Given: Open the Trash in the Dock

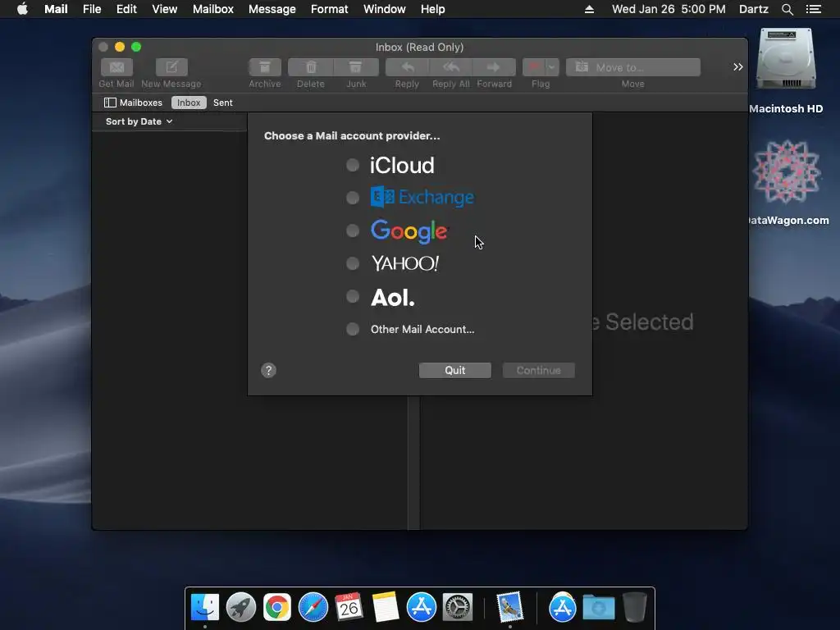Looking at the screenshot, I should coord(635,608).
